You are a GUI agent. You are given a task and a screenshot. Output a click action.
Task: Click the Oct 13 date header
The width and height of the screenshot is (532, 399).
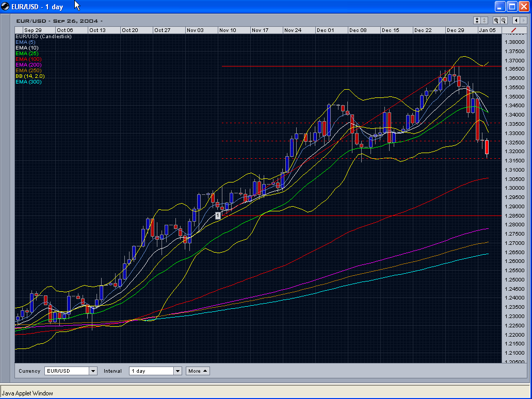point(98,30)
